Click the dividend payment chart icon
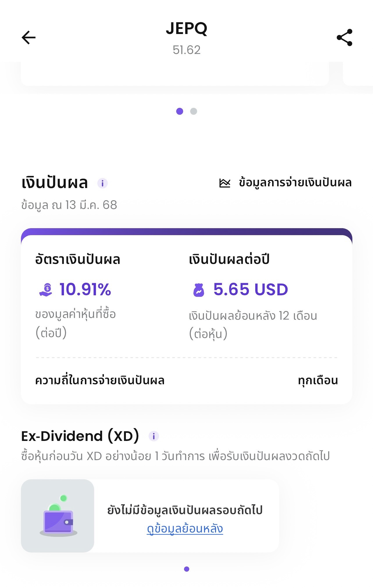The width and height of the screenshot is (373, 588). click(x=225, y=183)
